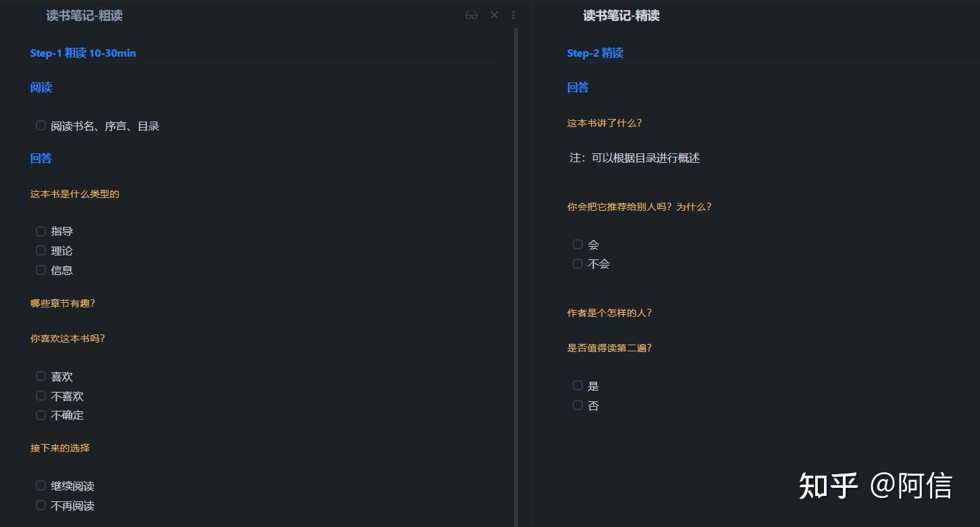Viewport: 980px width, 527px height.
Task: Mark 不确定 as checked
Action: 41,415
